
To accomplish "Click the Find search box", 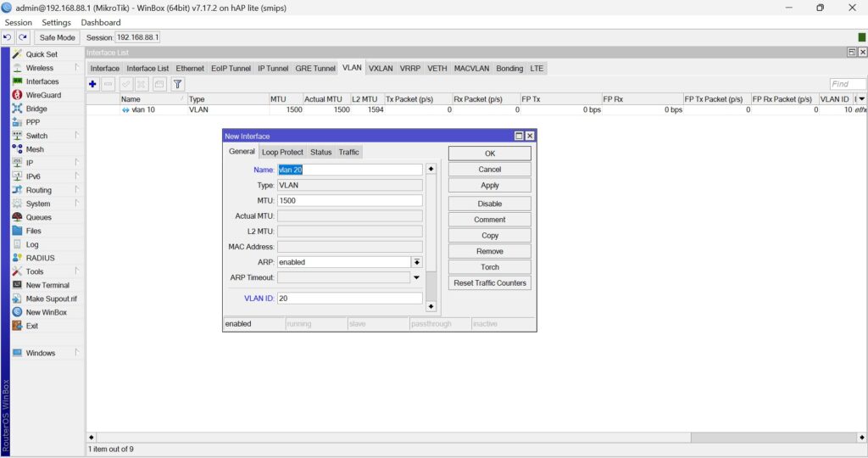I will click(848, 84).
